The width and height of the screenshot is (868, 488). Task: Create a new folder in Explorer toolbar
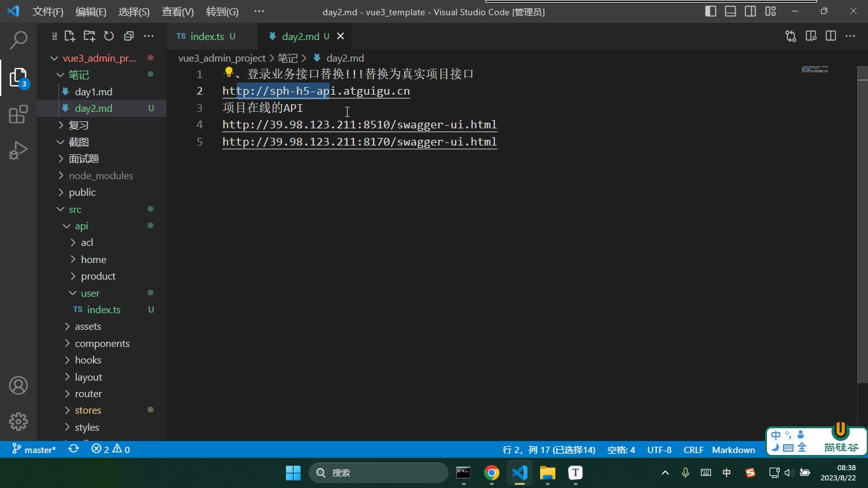(90, 36)
